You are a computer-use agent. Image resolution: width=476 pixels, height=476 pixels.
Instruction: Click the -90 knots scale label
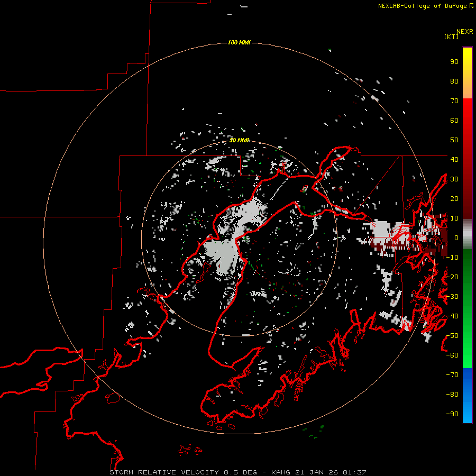click(x=452, y=414)
